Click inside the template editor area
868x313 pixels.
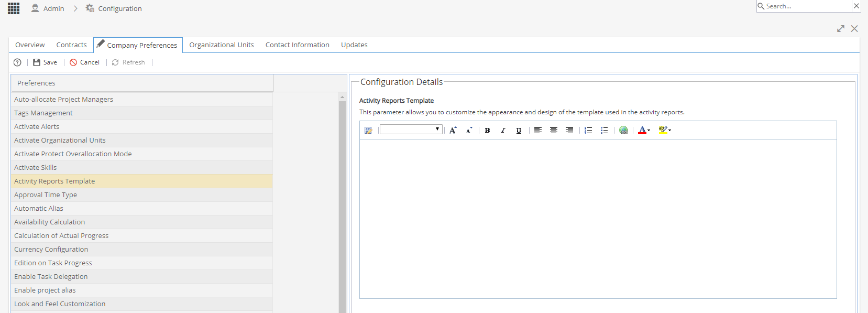point(598,219)
